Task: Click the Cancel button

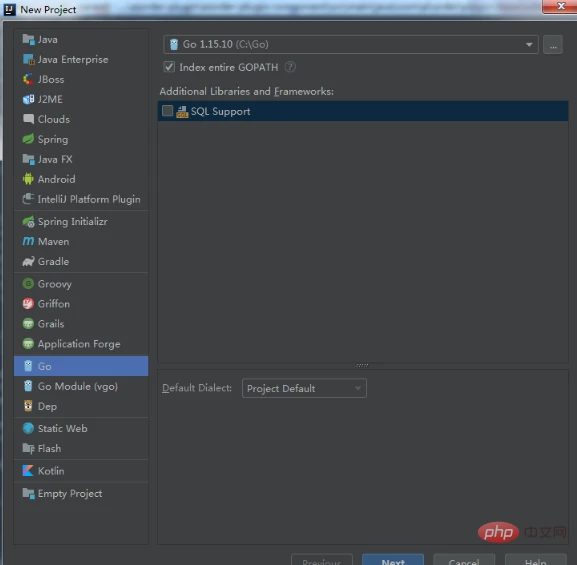Action: (464, 560)
